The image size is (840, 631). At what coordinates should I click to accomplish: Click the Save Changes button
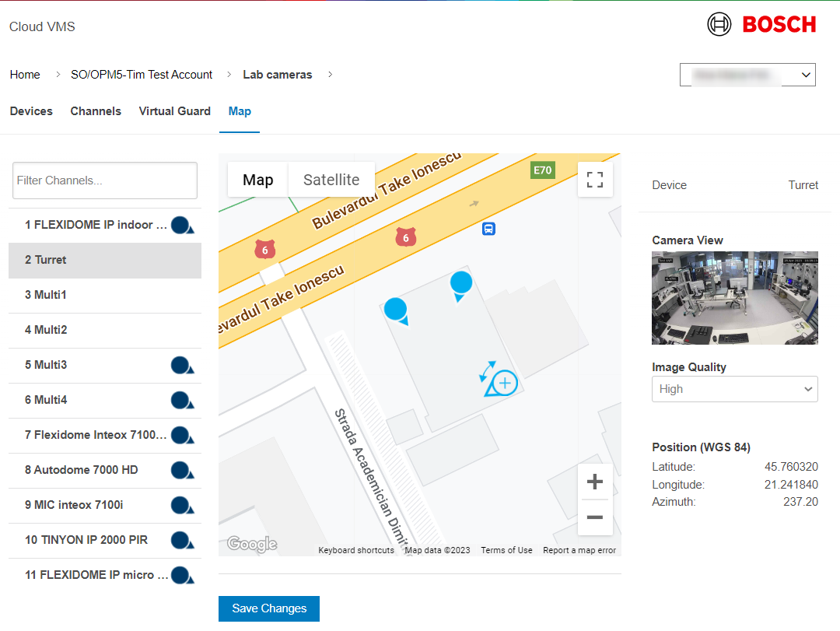[269, 608]
